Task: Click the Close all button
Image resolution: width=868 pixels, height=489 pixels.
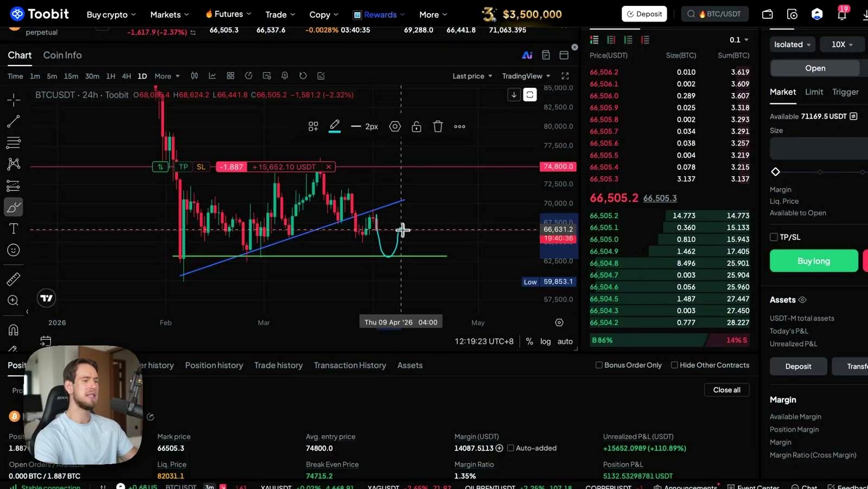Action: 726,390
